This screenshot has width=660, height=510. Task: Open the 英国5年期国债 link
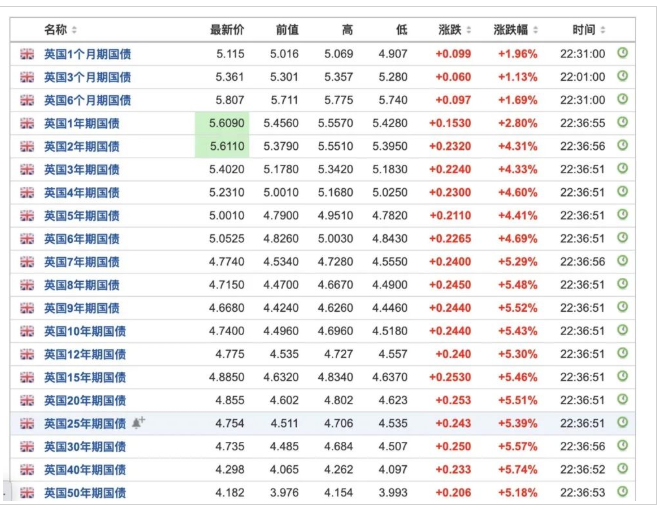pos(82,216)
